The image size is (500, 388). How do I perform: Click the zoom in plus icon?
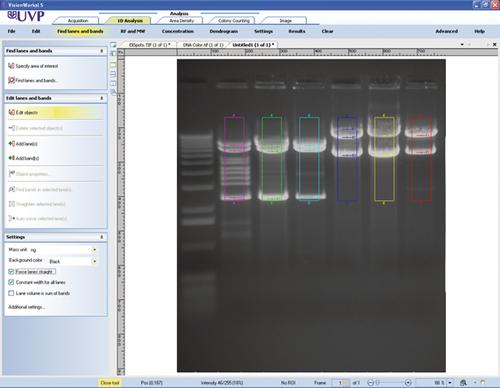pos(408,383)
